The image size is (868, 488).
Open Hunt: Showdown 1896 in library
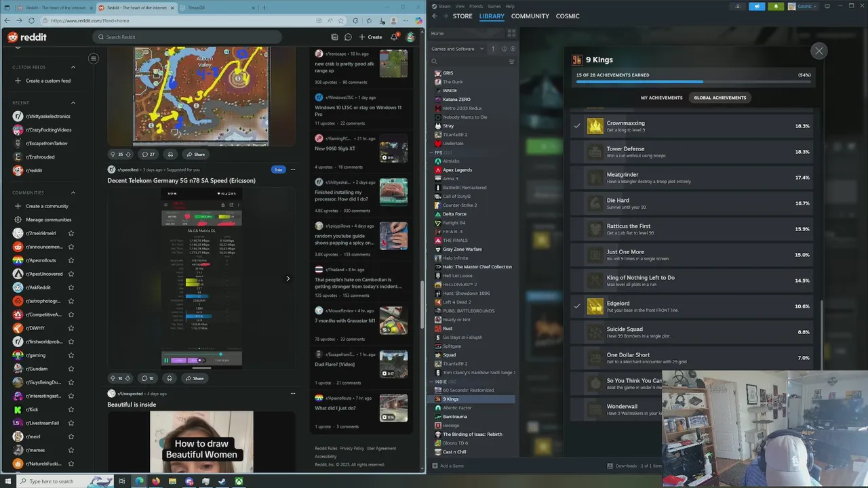tap(466, 293)
